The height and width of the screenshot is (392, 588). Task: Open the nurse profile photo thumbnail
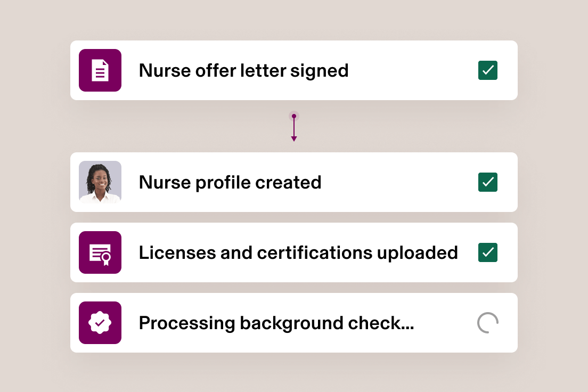click(x=100, y=182)
